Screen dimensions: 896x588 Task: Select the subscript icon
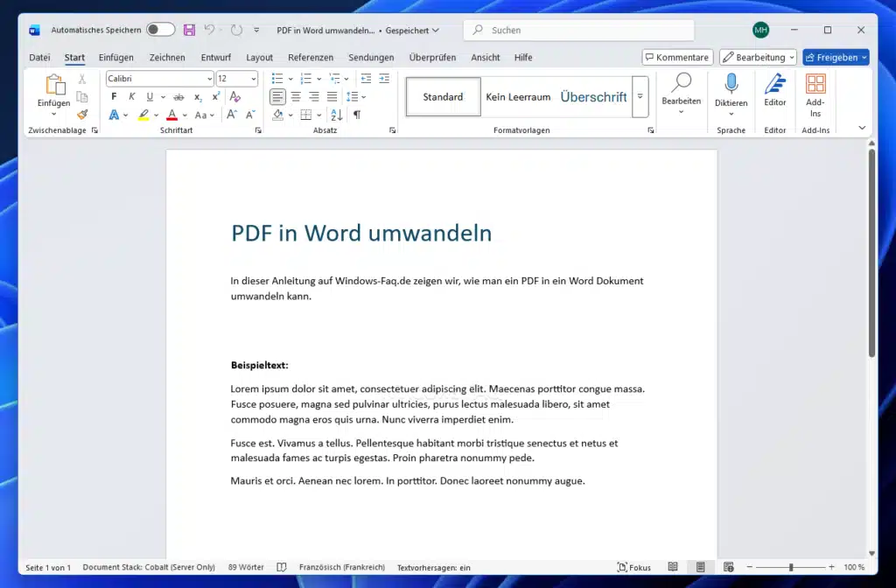tap(197, 98)
